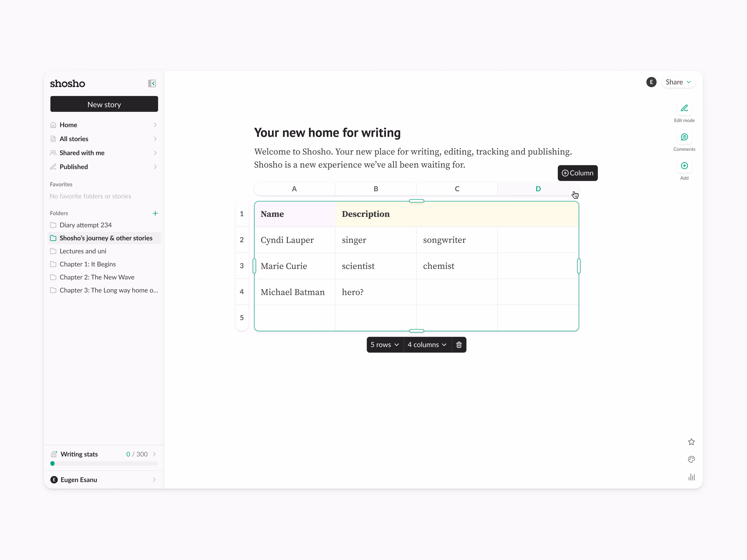The width and height of the screenshot is (747, 560).
Task: Open the 4 columns dropdown
Action: [x=427, y=345]
